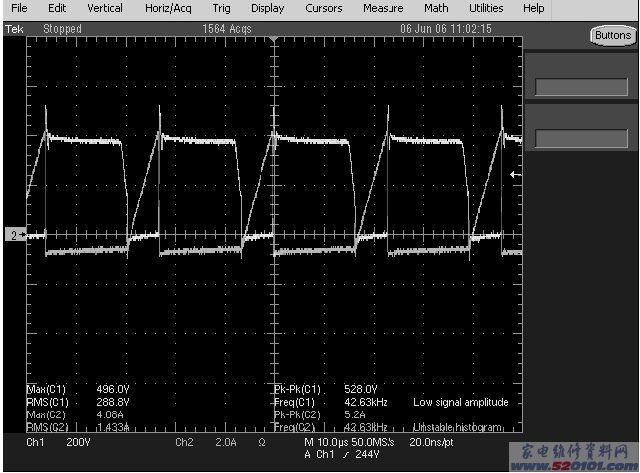Open the File menu

point(19,8)
